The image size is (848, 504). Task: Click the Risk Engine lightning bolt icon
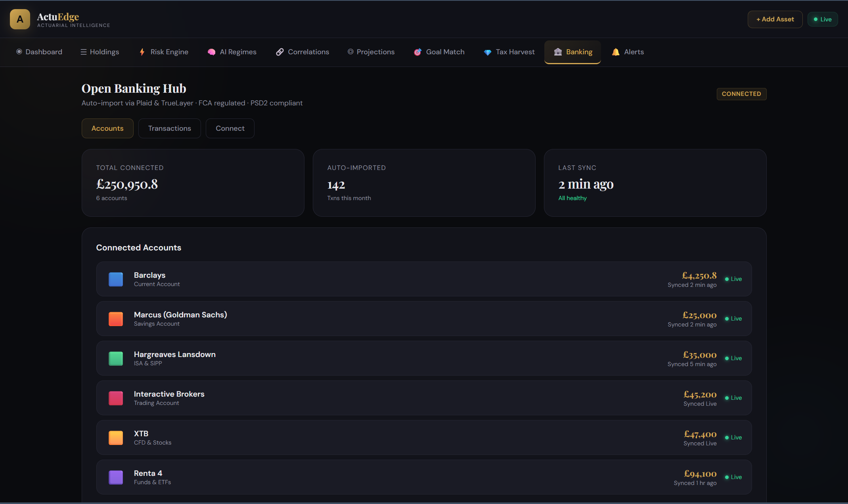click(x=142, y=52)
